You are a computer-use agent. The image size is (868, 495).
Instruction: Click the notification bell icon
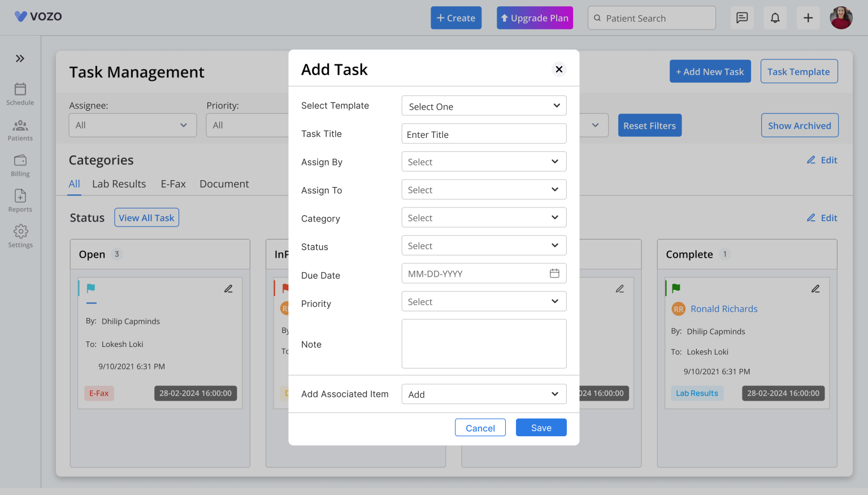pyautogui.click(x=775, y=18)
